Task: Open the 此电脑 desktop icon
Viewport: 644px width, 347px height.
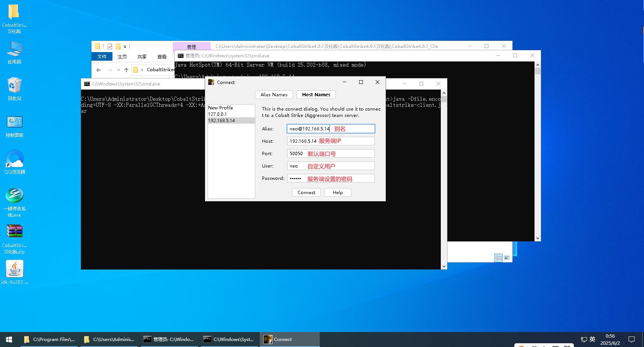Action: pos(14,52)
